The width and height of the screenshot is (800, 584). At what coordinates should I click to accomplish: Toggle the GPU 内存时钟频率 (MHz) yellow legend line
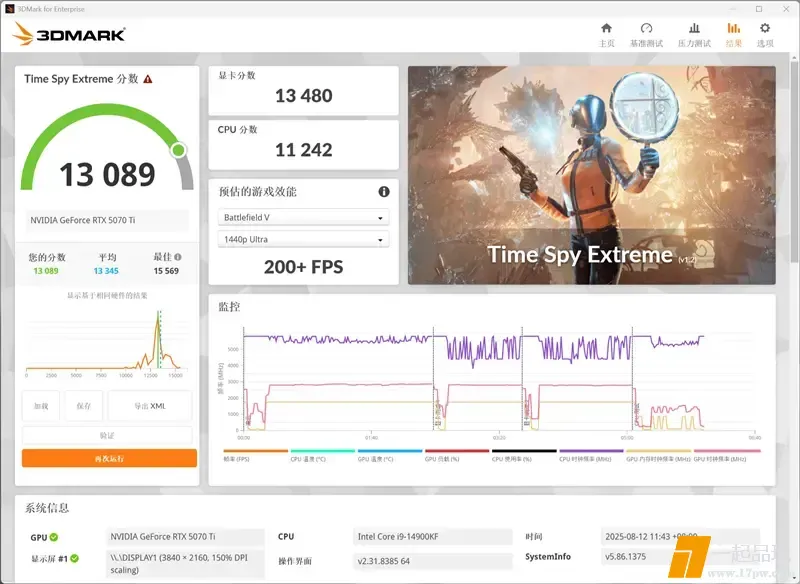(x=659, y=451)
